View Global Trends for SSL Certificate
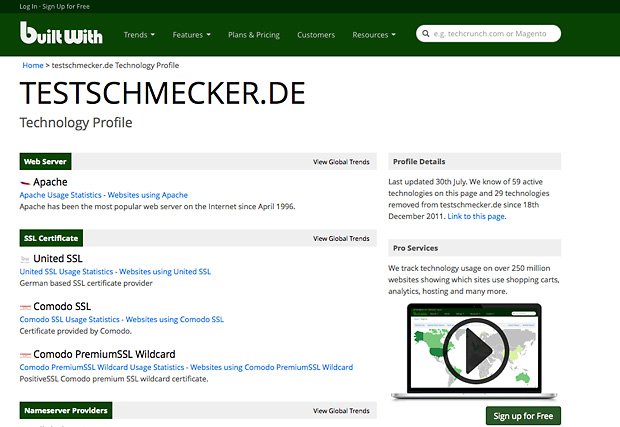Screen dimensions: 620x427 click(x=341, y=238)
